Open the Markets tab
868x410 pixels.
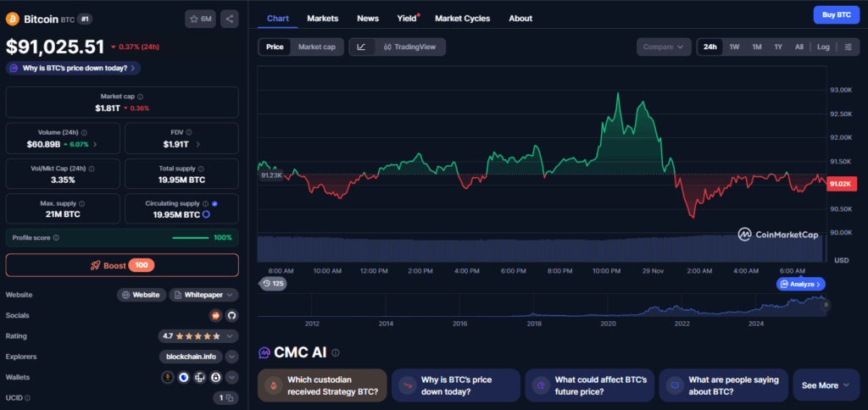tap(322, 18)
